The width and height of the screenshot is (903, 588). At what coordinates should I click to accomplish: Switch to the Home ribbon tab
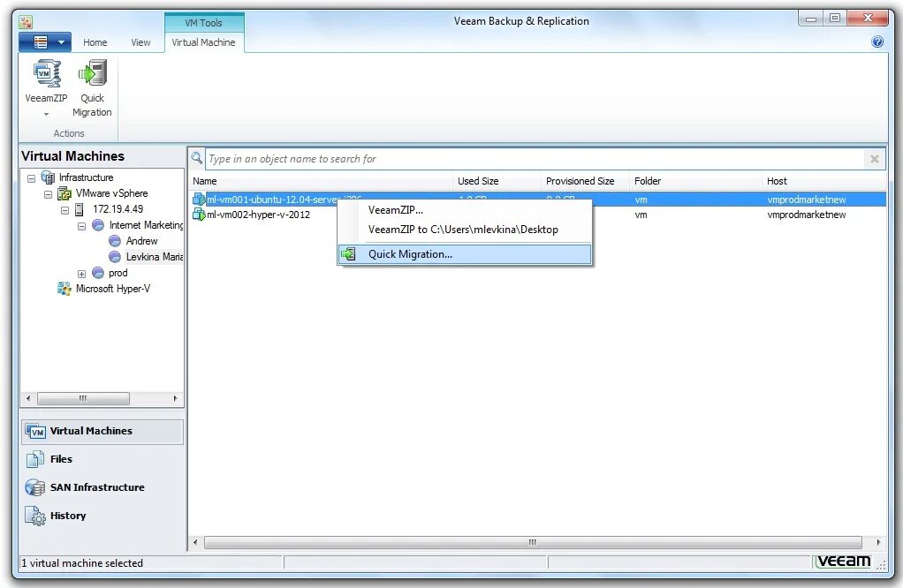pyautogui.click(x=95, y=42)
